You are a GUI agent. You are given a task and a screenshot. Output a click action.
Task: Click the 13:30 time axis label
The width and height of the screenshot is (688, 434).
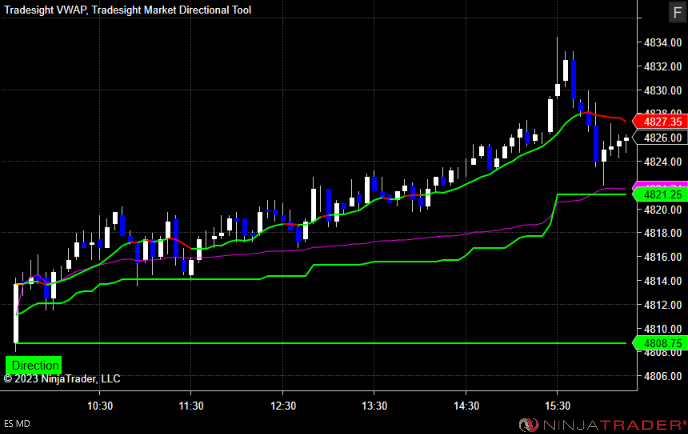374,406
